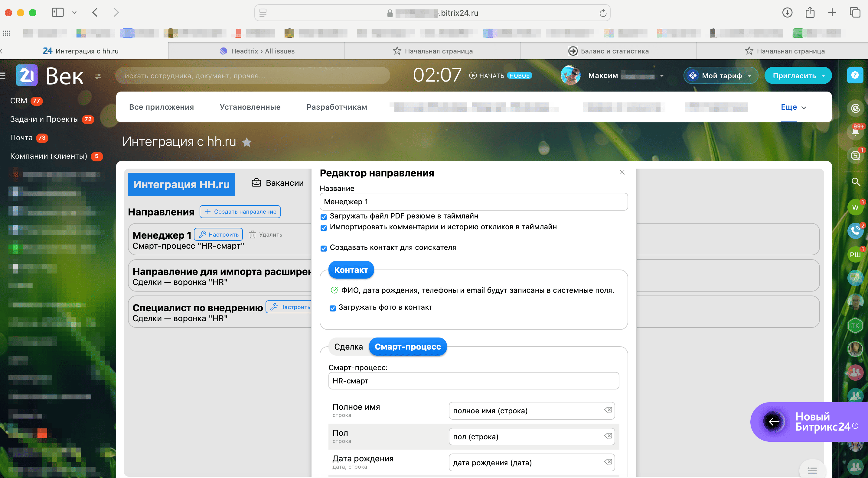Click the phone call icon in the right sidebar
Screen dimensions: 868x478
point(855,231)
